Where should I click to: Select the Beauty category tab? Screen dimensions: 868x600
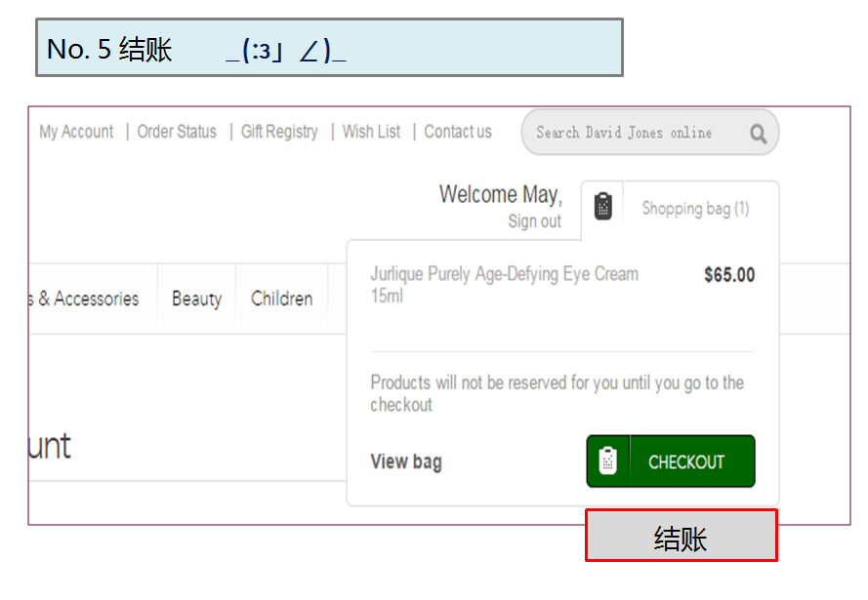tap(196, 299)
